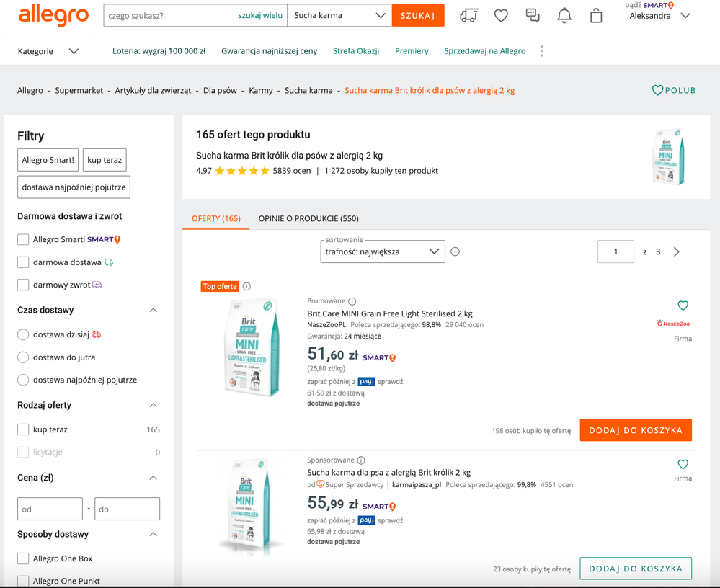Check the Allegro One Punkt checkbox

pyautogui.click(x=23, y=581)
